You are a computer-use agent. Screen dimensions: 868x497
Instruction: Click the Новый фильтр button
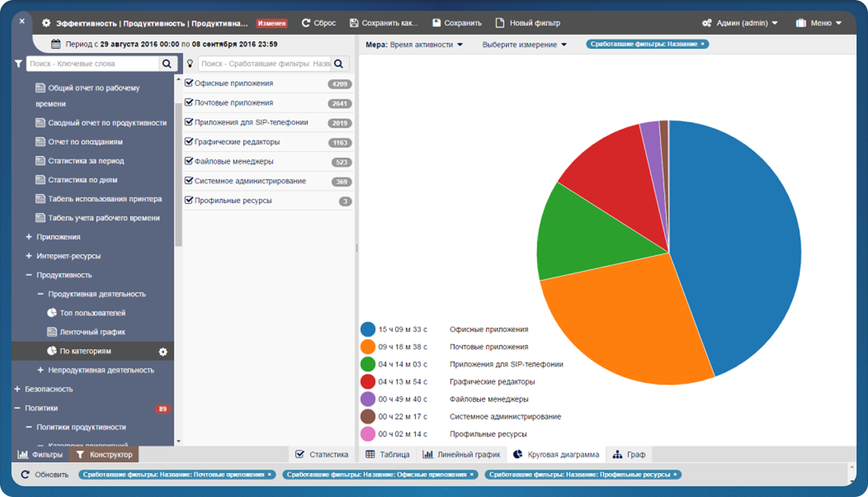click(527, 23)
